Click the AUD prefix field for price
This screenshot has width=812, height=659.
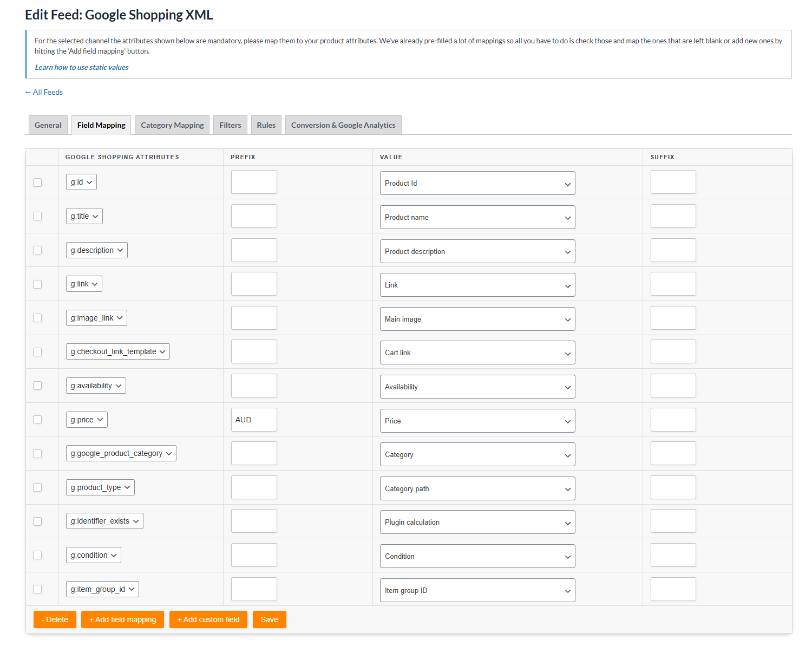tap(254, 420)
